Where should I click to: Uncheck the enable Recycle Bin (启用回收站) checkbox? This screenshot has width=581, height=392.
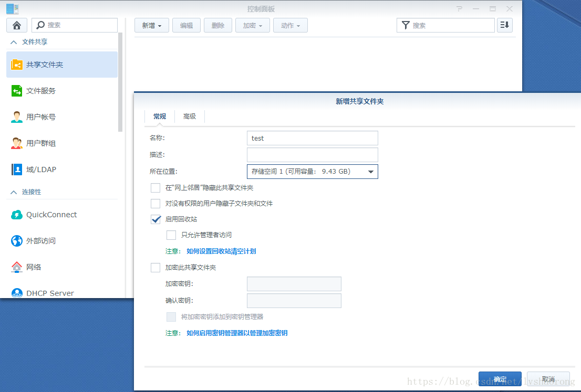tap(155, 219)
